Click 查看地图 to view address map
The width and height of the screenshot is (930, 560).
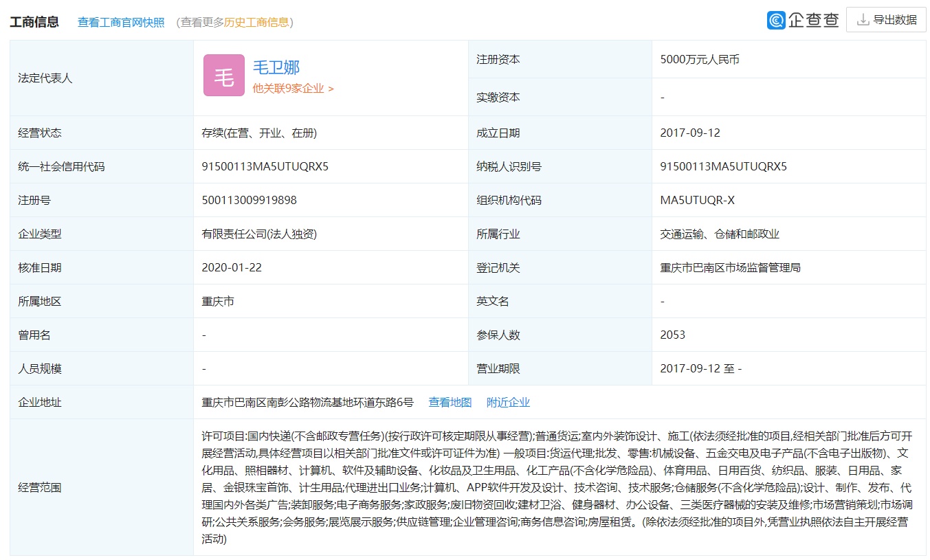pos(450,403)
